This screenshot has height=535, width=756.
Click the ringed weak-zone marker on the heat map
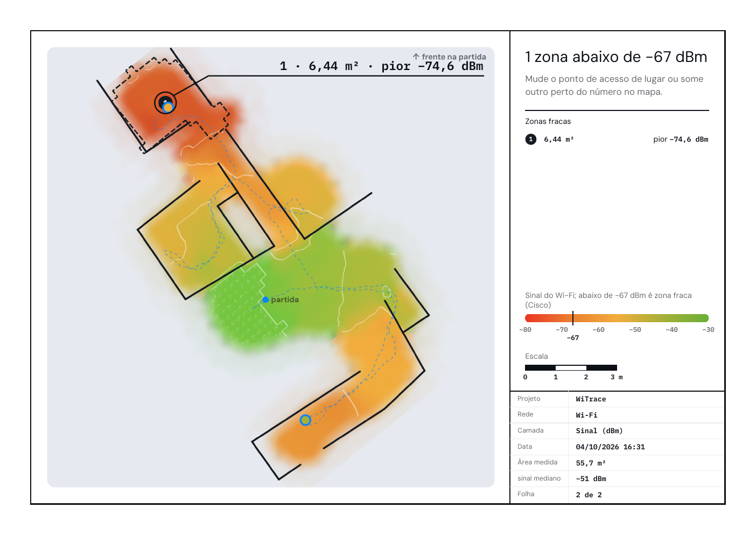(x=165, y=103)
